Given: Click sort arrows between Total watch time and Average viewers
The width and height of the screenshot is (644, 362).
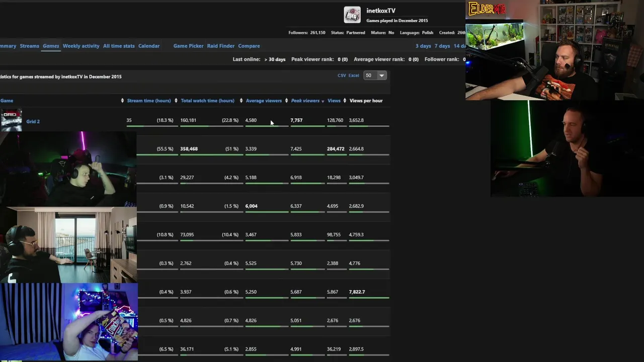Looking at the screenshot, I should 241,101.
